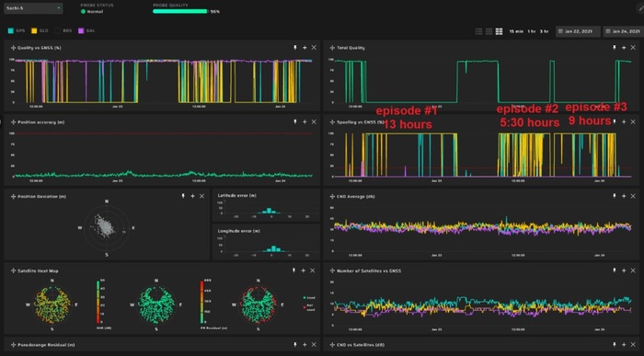Viewport: 644px width, 356px height.
Task: Click the PR Residual color scale bar
Action: (201, 302)
